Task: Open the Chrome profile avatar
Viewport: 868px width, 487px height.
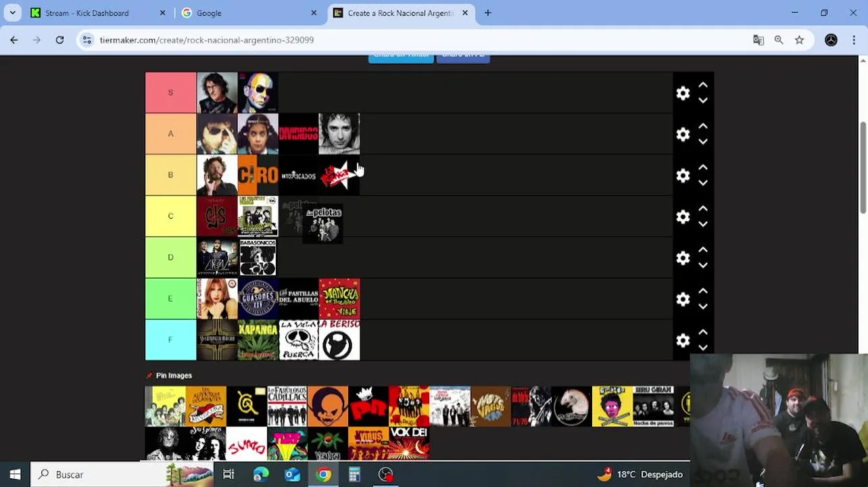Action: [831, 40]
